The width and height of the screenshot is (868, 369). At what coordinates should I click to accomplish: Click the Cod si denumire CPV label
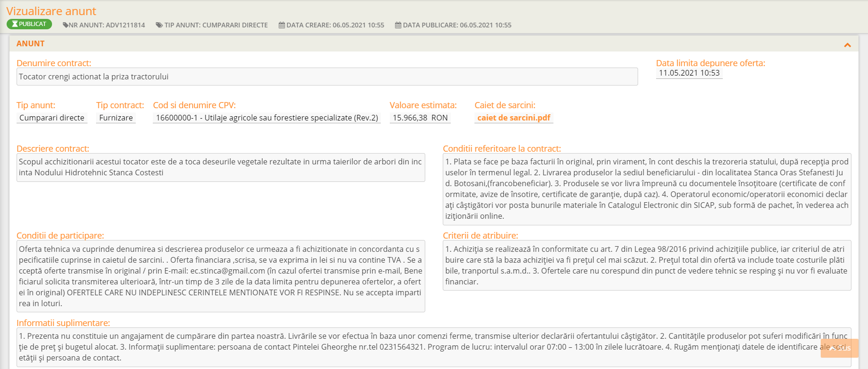pyautogui.click(x=194, y=105)
